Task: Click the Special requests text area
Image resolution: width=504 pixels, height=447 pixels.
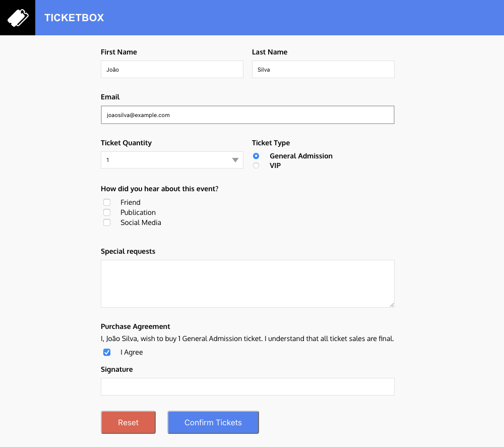Action: click(x=247, y=284)
